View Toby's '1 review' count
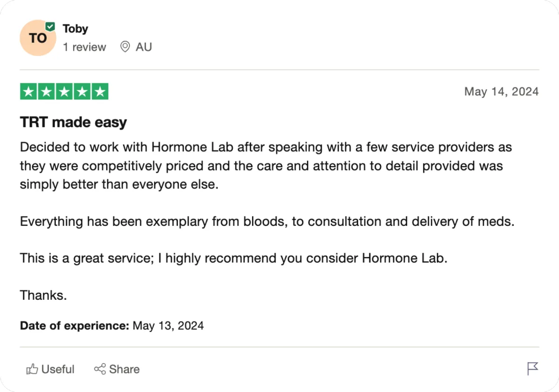Screen dimensions: 559x392 [84, 47]
